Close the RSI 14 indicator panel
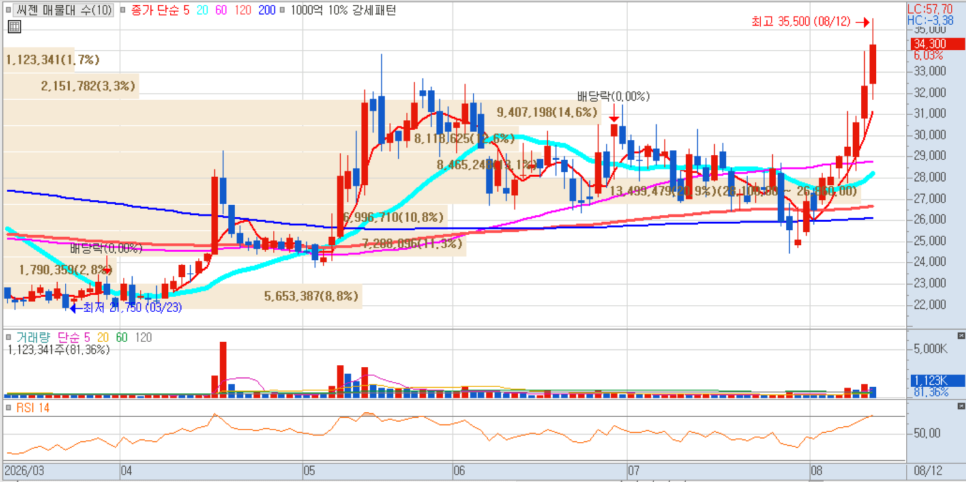Viewport: 966px width, 482px height. [960, 407]
